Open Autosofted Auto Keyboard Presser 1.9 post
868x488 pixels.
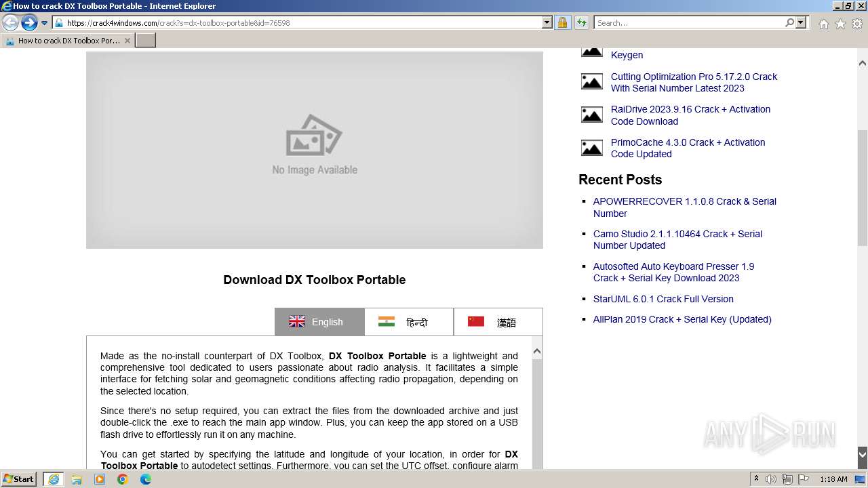[673, 272]
